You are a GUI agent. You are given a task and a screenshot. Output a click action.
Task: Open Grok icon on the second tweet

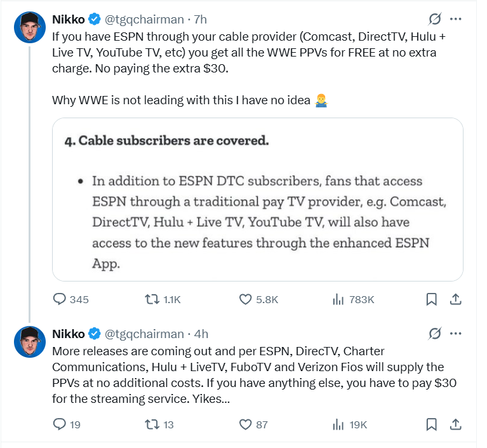pyautogui.click(x=436, y=334)
